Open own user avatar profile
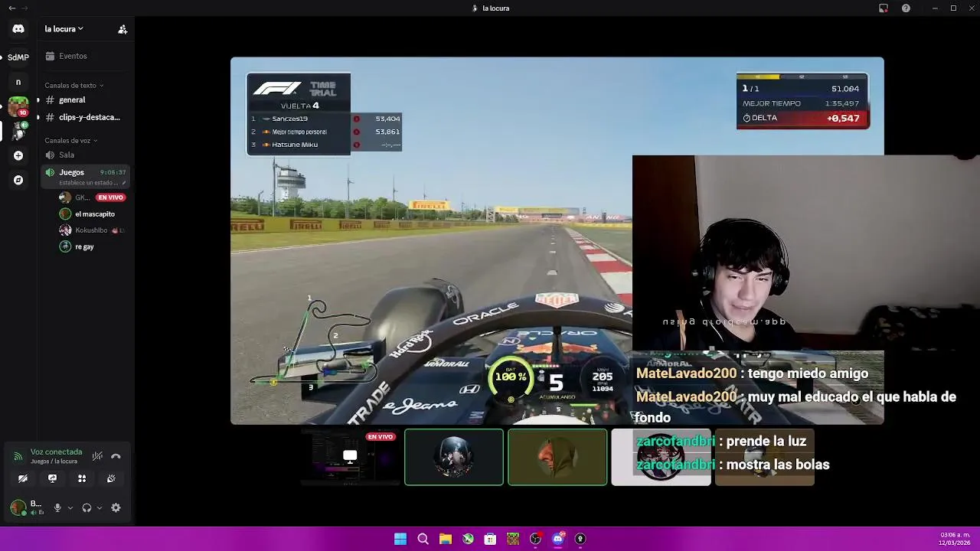 (18, 507)
